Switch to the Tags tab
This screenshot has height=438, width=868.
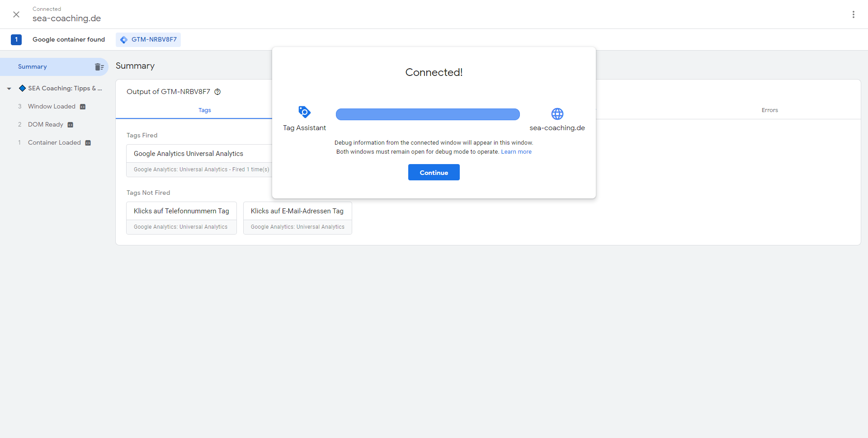tap(205, 110)
